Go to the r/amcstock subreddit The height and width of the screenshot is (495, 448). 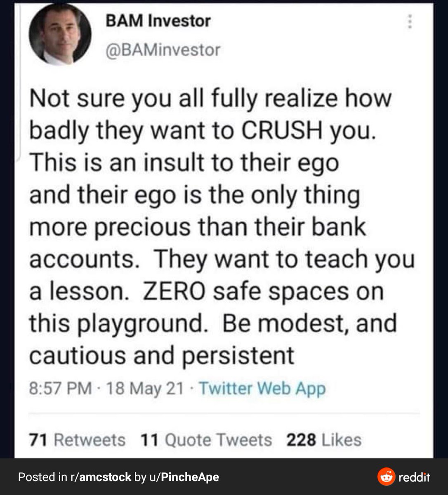point(100,477)
